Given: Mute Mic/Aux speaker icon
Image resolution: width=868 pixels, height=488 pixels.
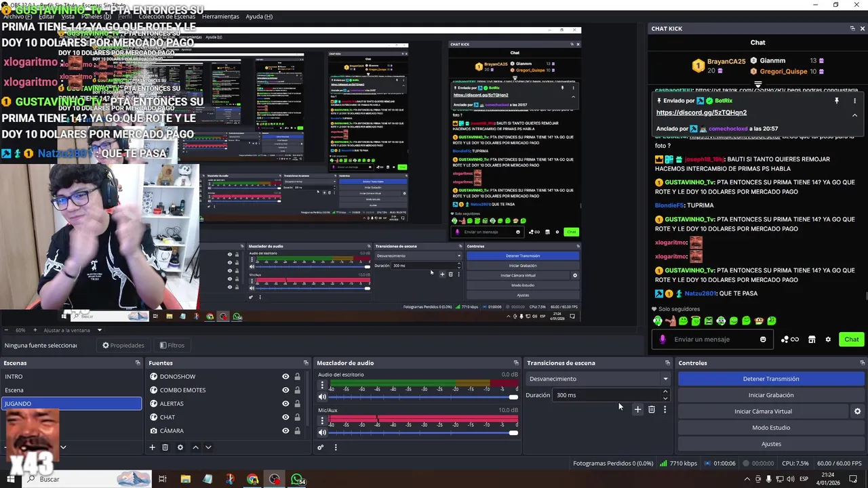Looking at the screenshot, I should click(322, 432).
